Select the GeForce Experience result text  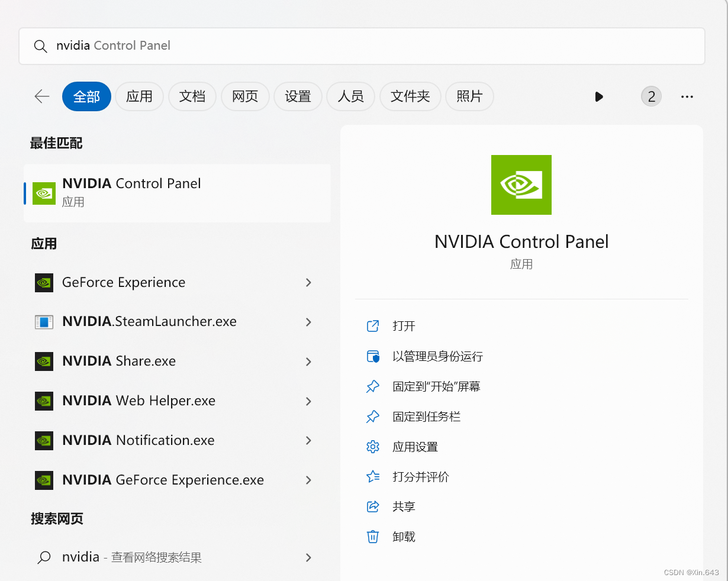click(124, 283)
